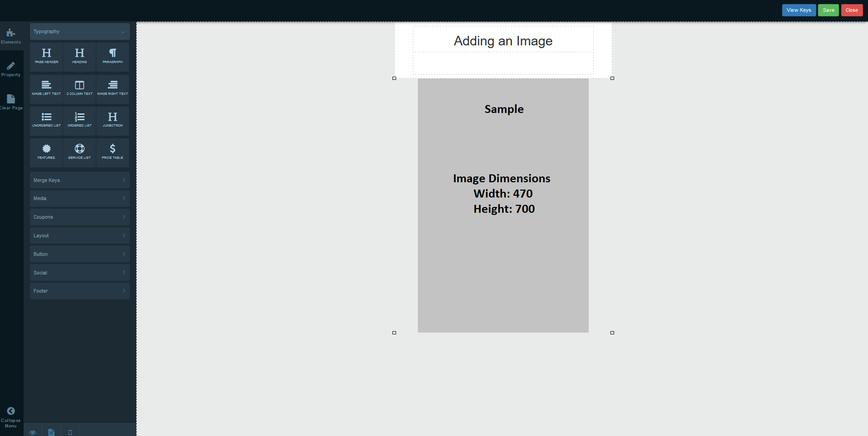Add a Page Header element
Screen dimensions: 868x436
[46, 57]
